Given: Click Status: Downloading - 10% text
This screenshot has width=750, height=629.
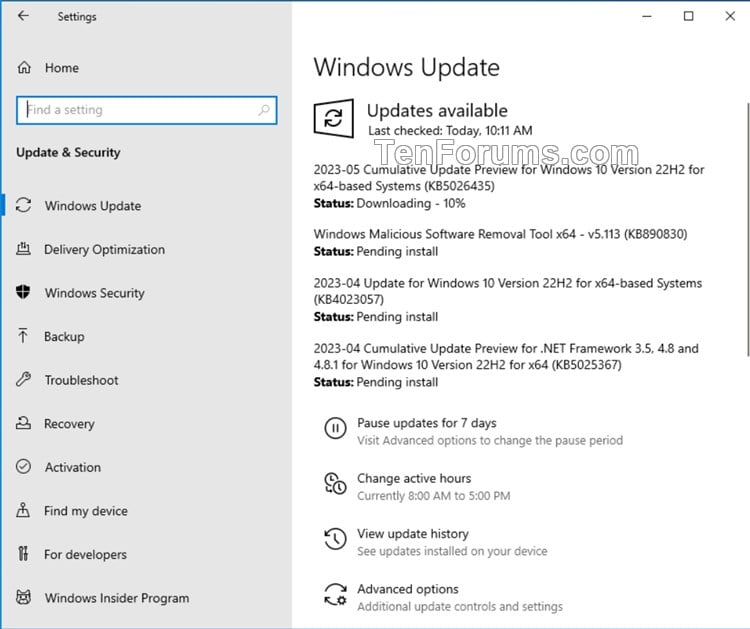Looking at the screenshot, I should pos(389,203).
